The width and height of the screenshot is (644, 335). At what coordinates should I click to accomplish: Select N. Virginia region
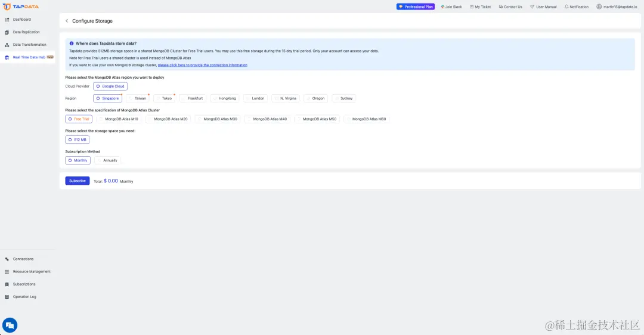286,98
